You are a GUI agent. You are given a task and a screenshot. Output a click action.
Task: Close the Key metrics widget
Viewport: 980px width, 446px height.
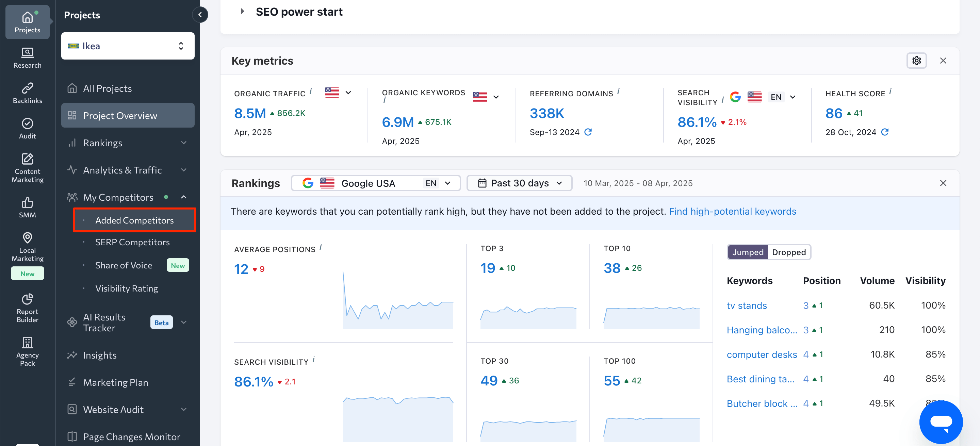click(943, 61)
